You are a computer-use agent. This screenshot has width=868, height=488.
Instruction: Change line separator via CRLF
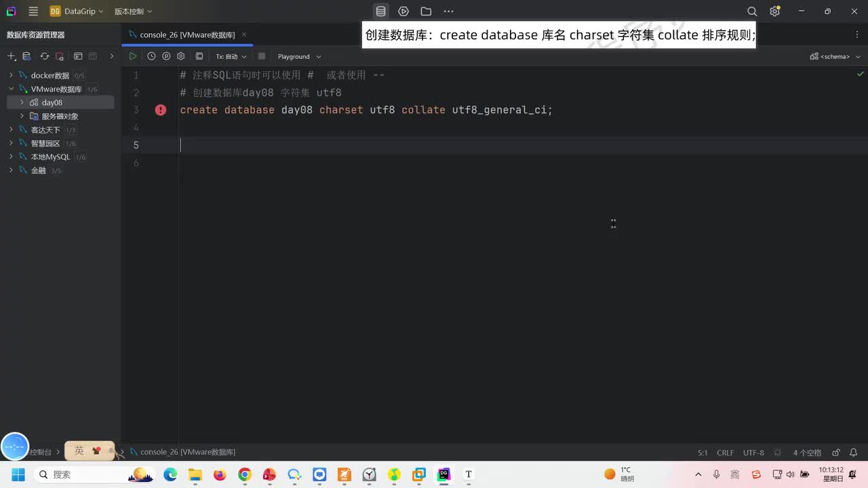[x=726, y=453]
